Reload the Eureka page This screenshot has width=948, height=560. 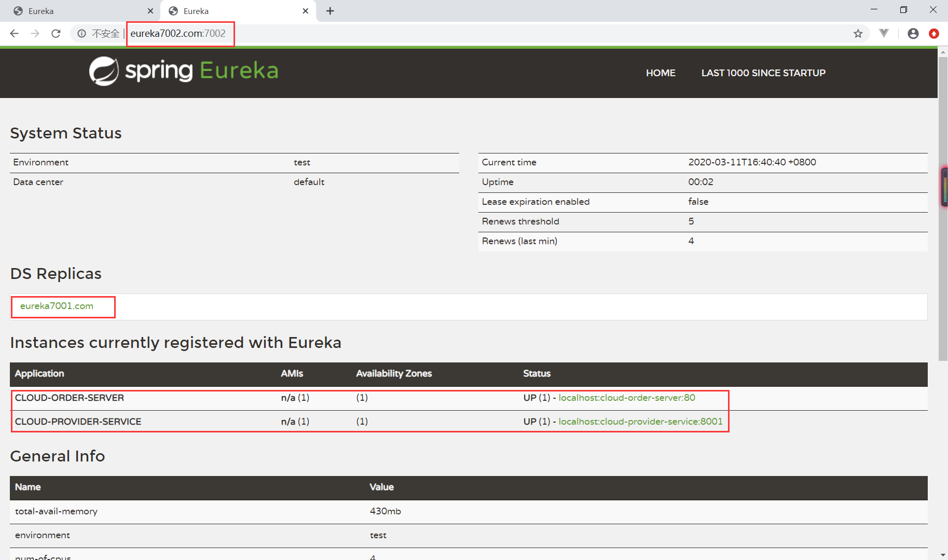pyautogui.click(x=56, y=34)
